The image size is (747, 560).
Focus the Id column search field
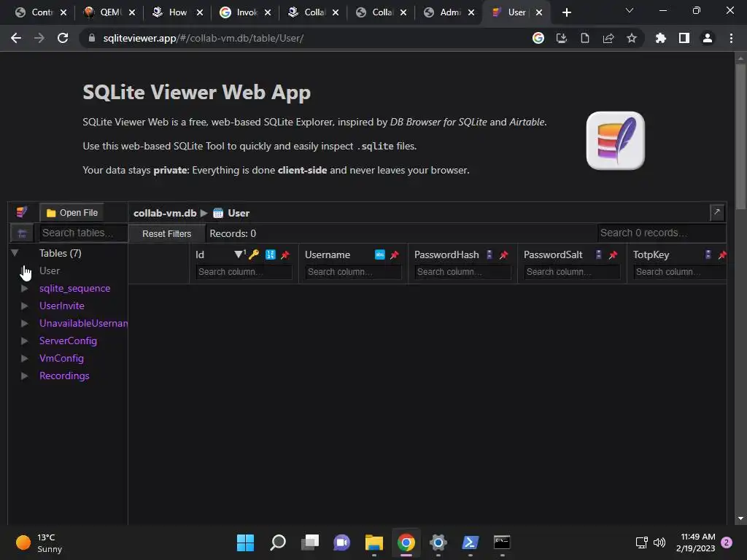click(x=244, y=272)
